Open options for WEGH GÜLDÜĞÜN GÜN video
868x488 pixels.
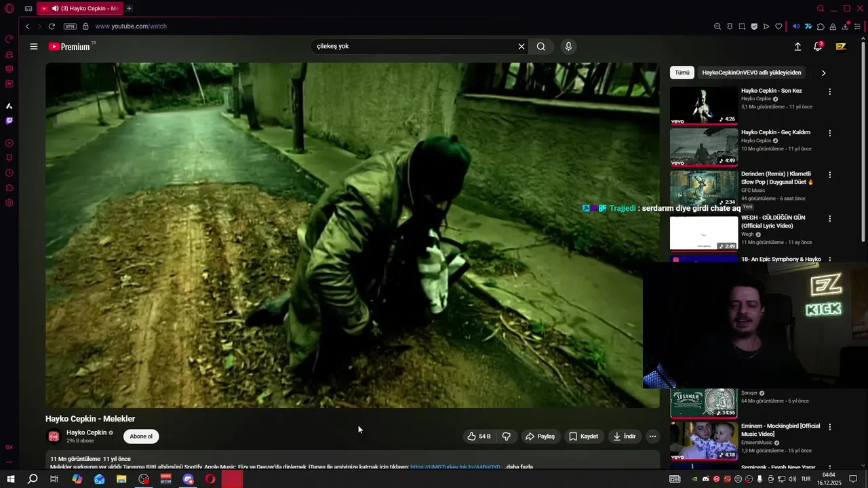coord(829,219)
